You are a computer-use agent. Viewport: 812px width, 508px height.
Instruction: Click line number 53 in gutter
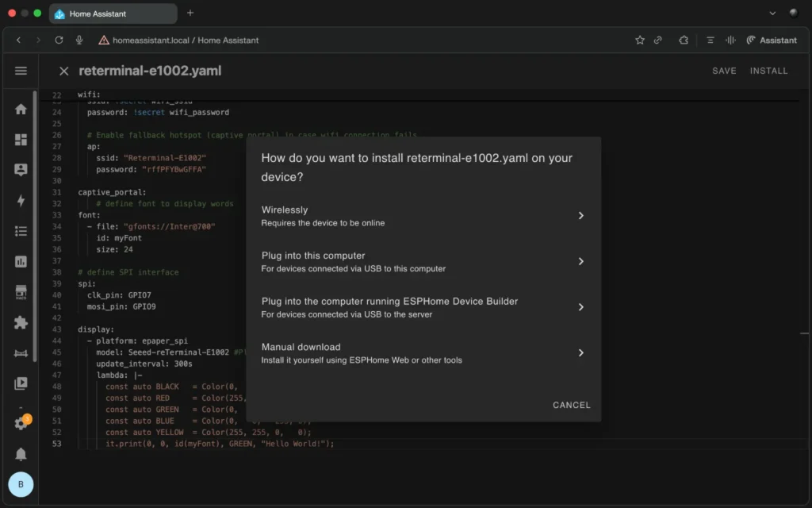tap(56, 444)
